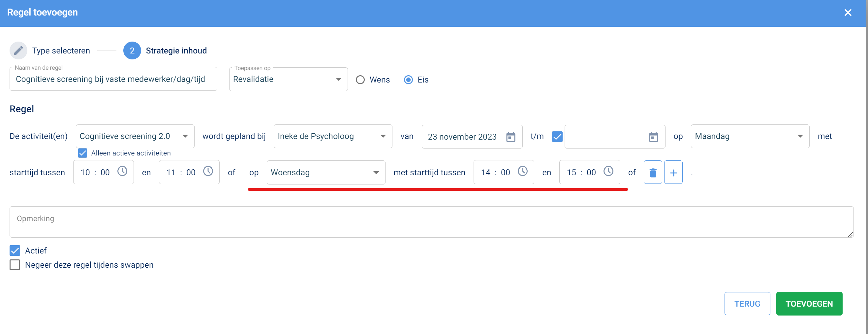The height and width of the screenshot is (334, 868).
Task: Delete the Woensdag day condition with trash icon
Action: click(x=653, y=172)
